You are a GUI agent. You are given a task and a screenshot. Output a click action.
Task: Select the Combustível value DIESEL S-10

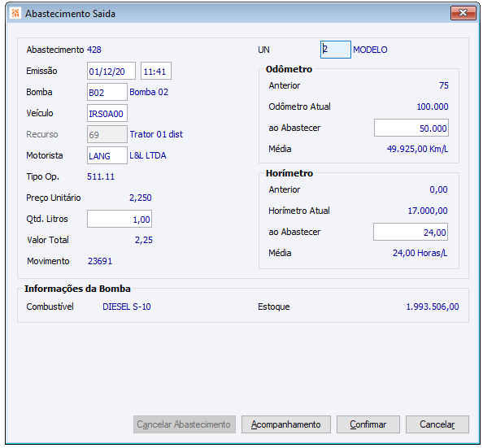[127, 307]
